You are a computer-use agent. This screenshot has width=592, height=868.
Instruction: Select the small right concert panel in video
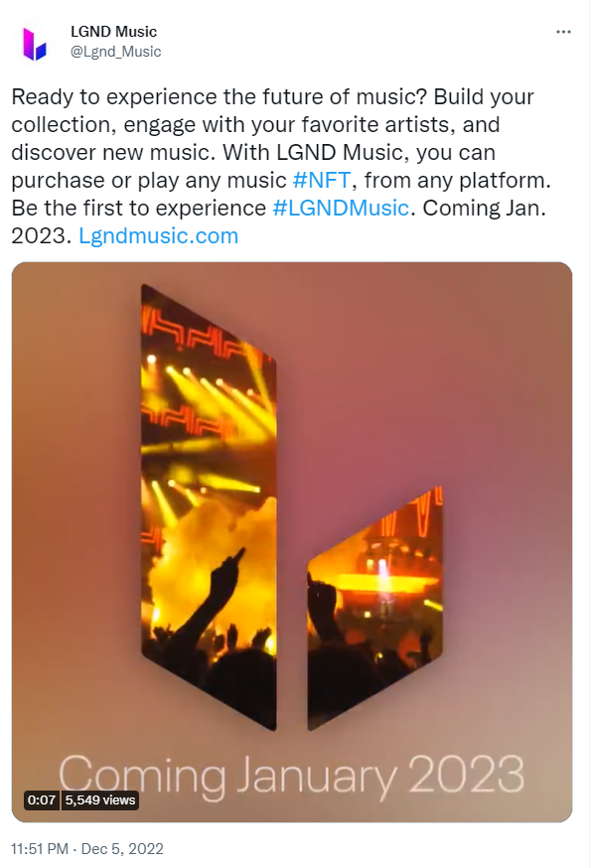pyautogui.click(x=374, y=608)
